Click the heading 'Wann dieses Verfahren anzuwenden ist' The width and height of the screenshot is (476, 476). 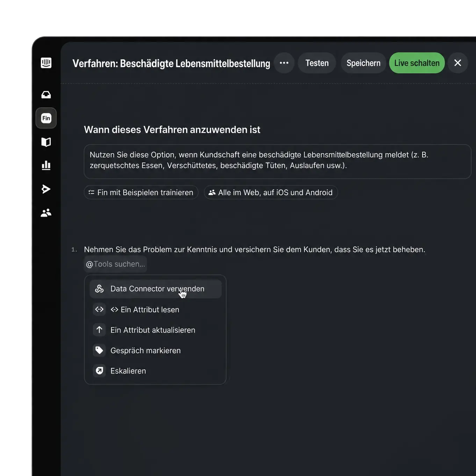tap(172, 130)
